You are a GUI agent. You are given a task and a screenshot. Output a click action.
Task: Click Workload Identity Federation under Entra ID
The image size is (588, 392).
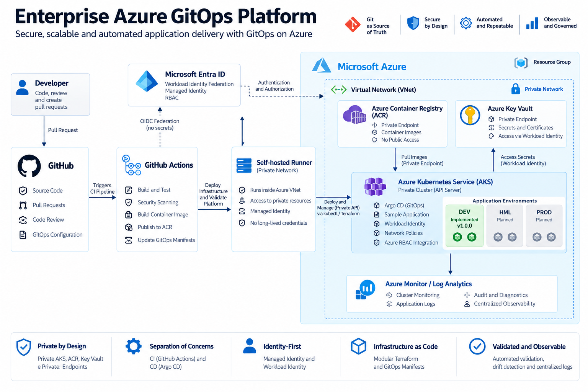tap(199, 84)
